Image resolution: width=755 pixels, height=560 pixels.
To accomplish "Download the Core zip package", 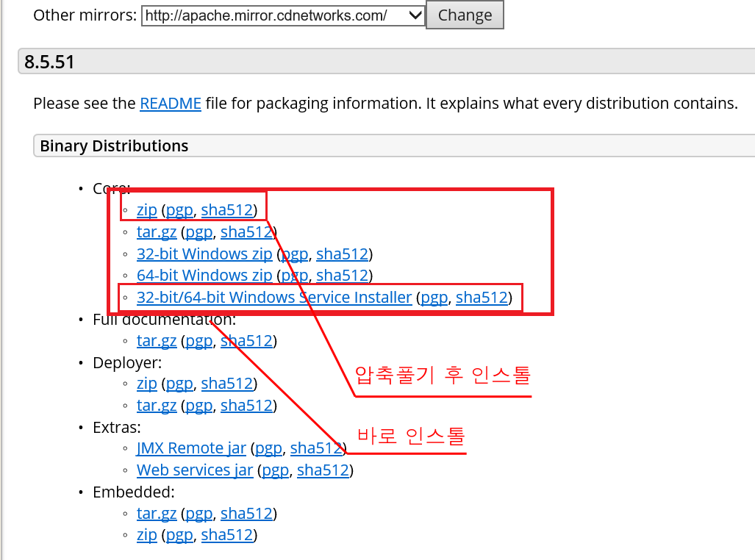I will coord(147,210).
